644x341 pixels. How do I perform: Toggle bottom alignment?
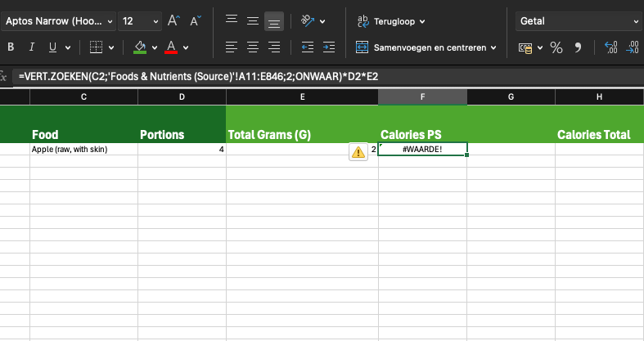pyautogui.click(x=273, y=21)
